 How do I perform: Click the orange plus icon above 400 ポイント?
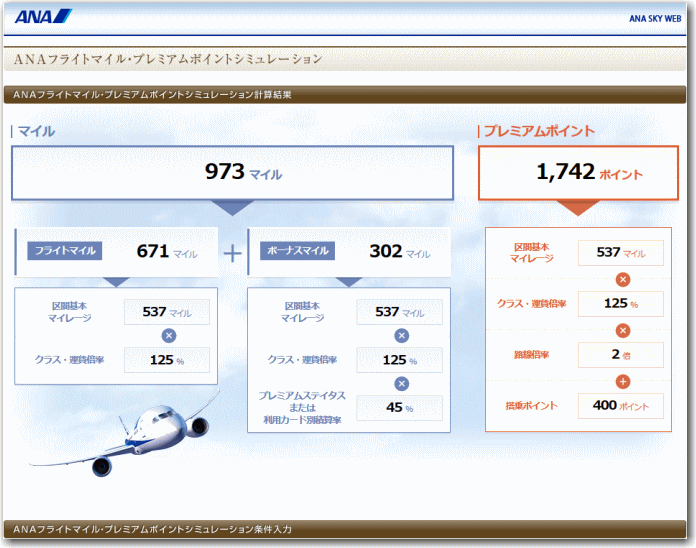pyautogui.click(x=623, y=382)
